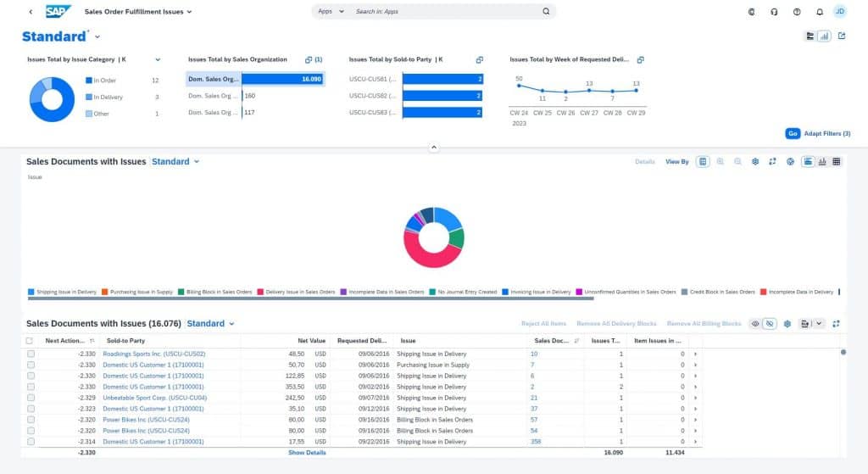Viewport: 868px width, 474px height.
Task: Open Roadkings Sports Inc. (USCU-CUS02) link
Action: click(154, 354)
